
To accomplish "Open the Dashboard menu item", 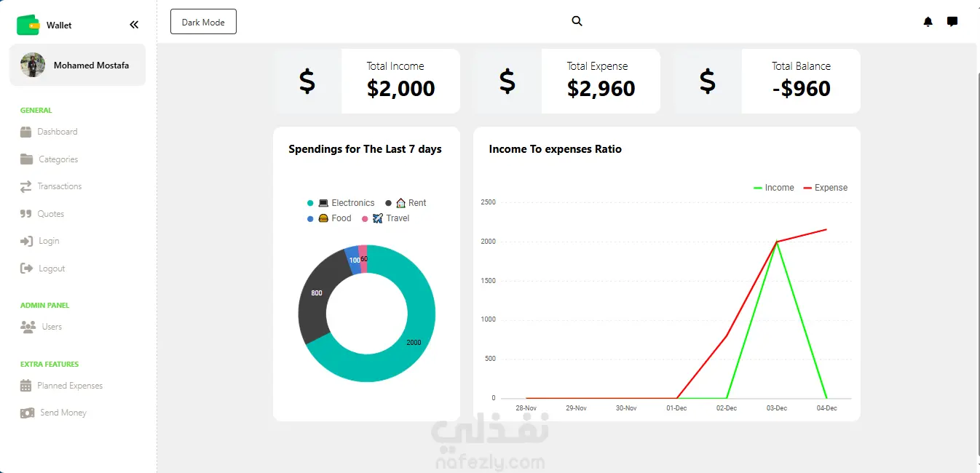I will click(x=57, y=132).
